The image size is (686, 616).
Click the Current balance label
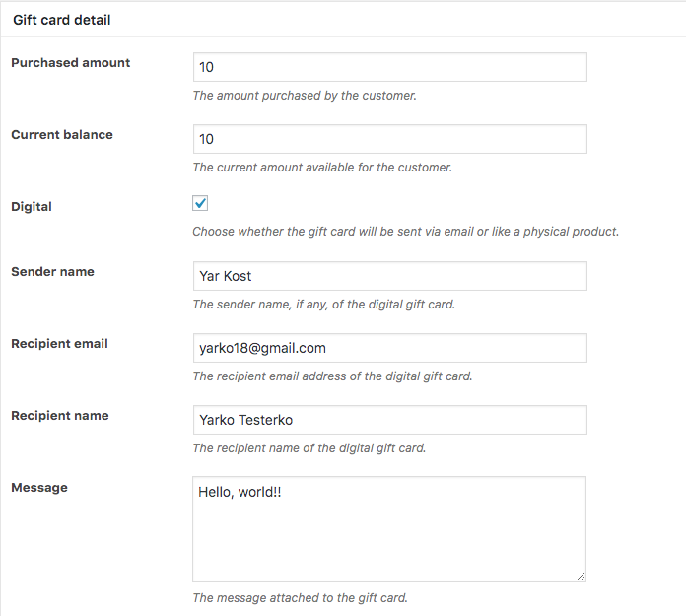pyautogui.click(x=62, y=134)
